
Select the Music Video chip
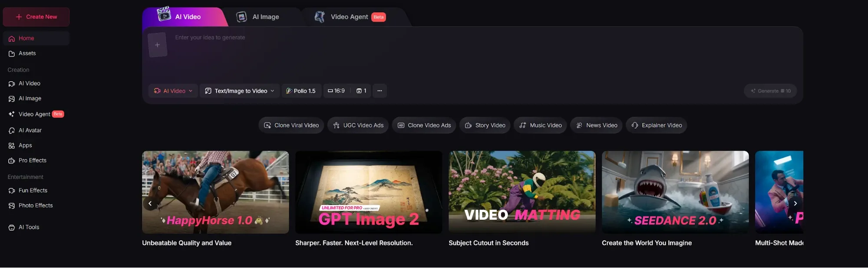point(541,125)
